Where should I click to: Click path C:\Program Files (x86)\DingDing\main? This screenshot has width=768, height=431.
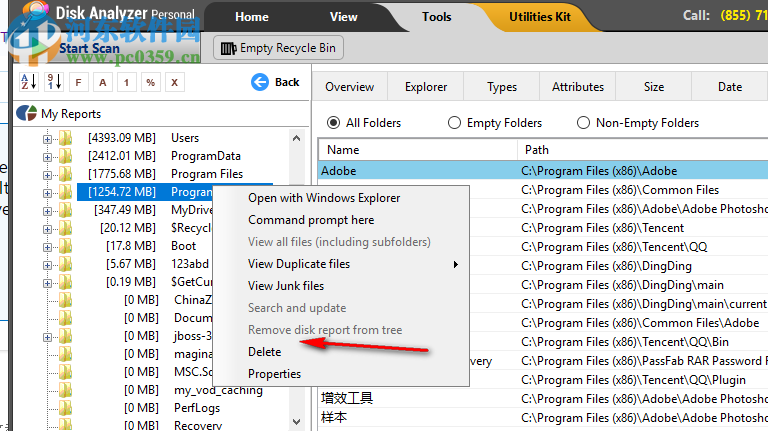[622, 285]
